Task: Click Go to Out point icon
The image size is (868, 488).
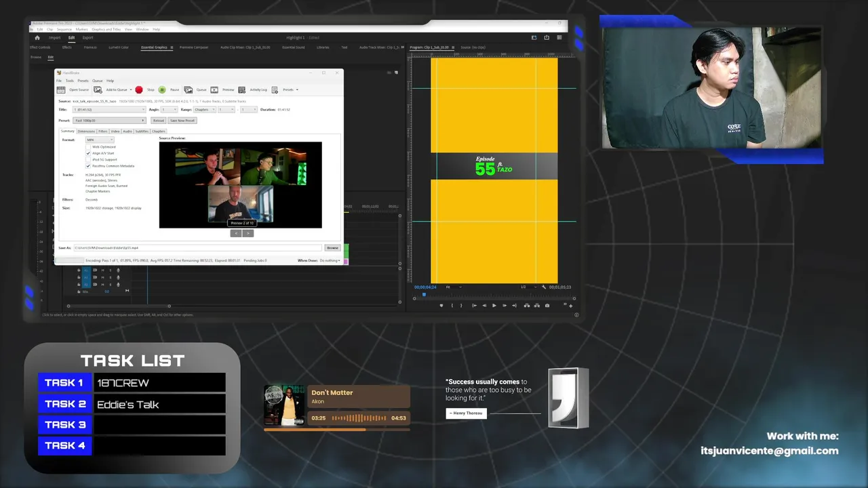Action: click(x=514, y=306)
